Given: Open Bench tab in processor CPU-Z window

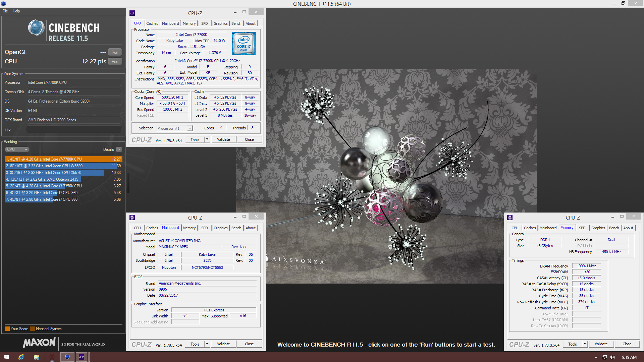Looking at the screenshot, I should (x=236, y=23).
